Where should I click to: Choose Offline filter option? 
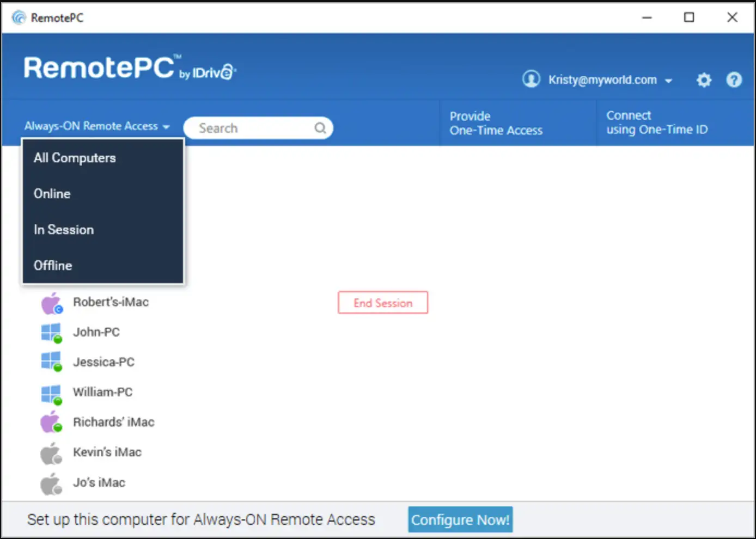[102, 266]
